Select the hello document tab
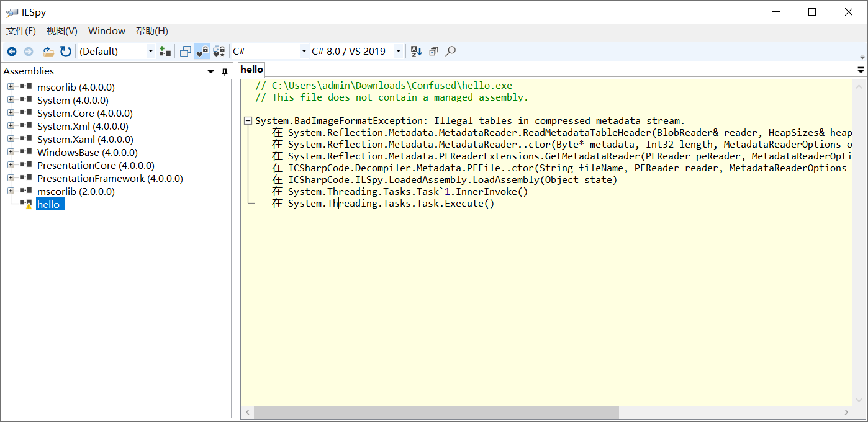 [x=252, y=70]
